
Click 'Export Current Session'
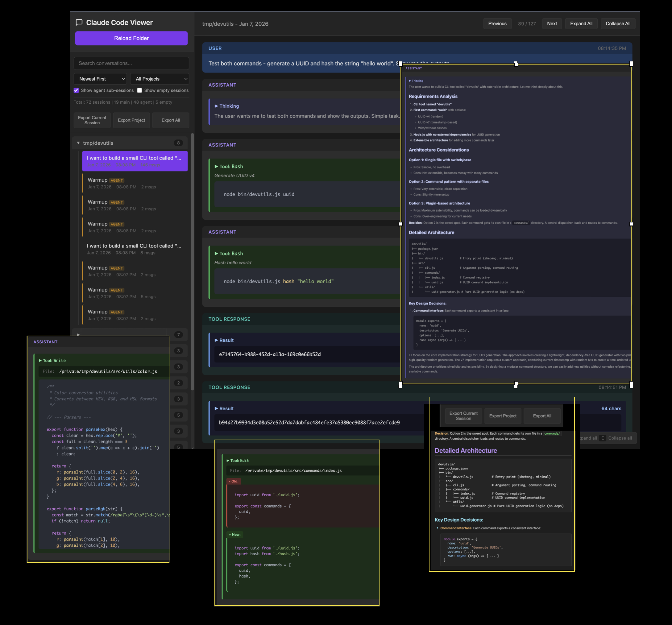pos(92,120)
